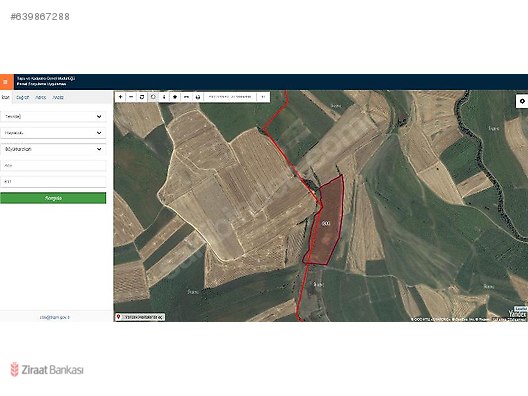Expand the neighborhood dropdown below Hayrabolu
Screen dimensions: 528x396
point(53,149)
